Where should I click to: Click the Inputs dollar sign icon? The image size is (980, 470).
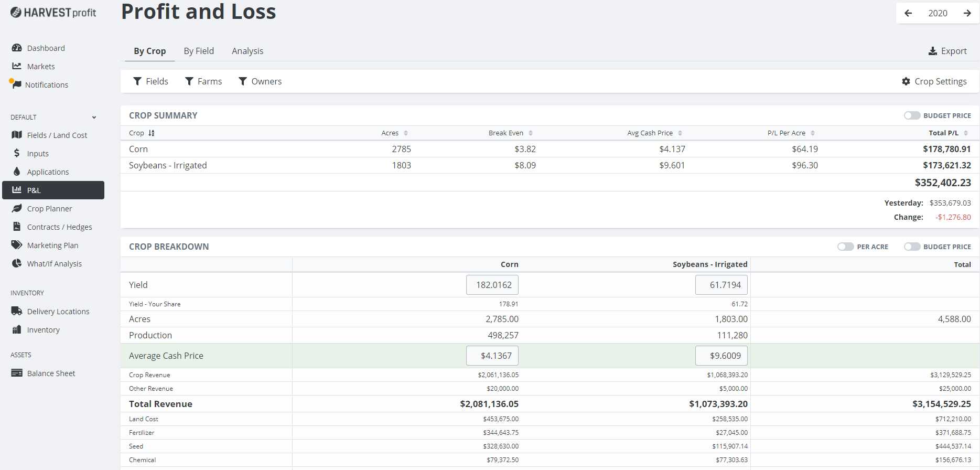point(17,153)
